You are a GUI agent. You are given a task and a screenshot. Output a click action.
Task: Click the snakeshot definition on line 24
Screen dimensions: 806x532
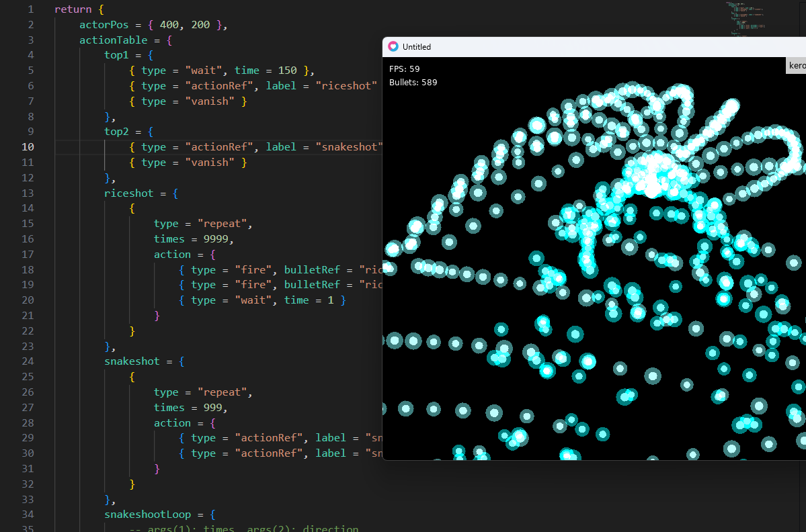(x=132, y=361)
